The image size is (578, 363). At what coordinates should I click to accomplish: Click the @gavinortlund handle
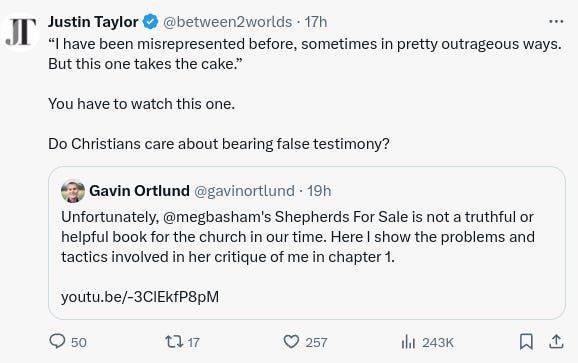tap(244, 191)
